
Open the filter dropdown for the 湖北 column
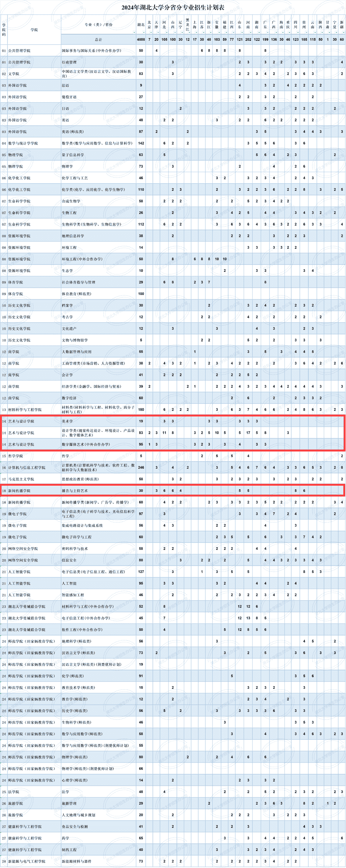144,33
